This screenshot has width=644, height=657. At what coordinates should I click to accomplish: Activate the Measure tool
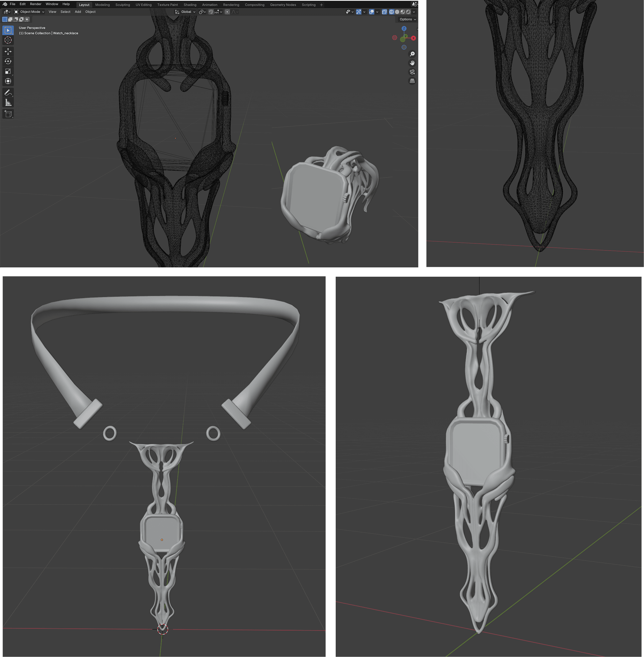[8, 103]
